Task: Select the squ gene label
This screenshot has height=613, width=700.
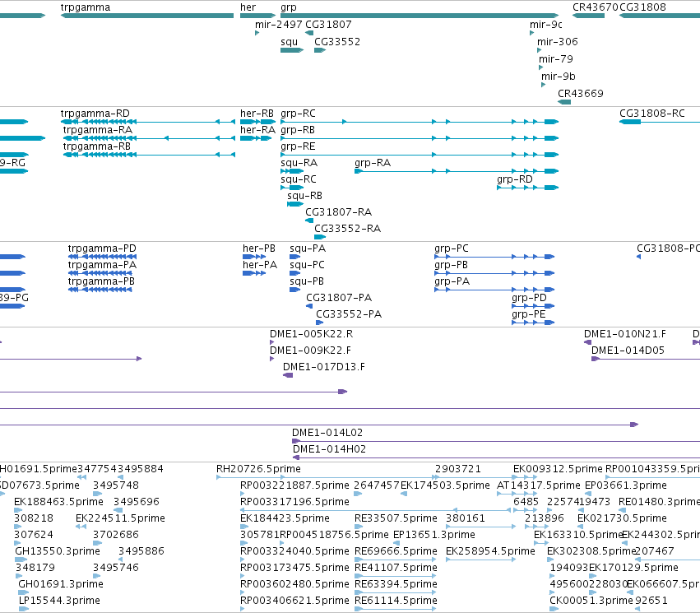Action: (x=289, y=42)
